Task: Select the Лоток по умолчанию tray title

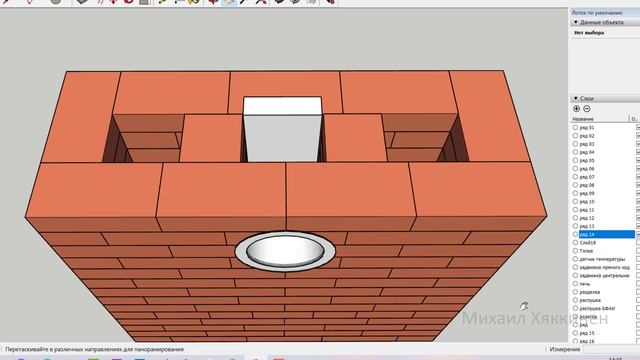Action: click(x=597, y=13)
